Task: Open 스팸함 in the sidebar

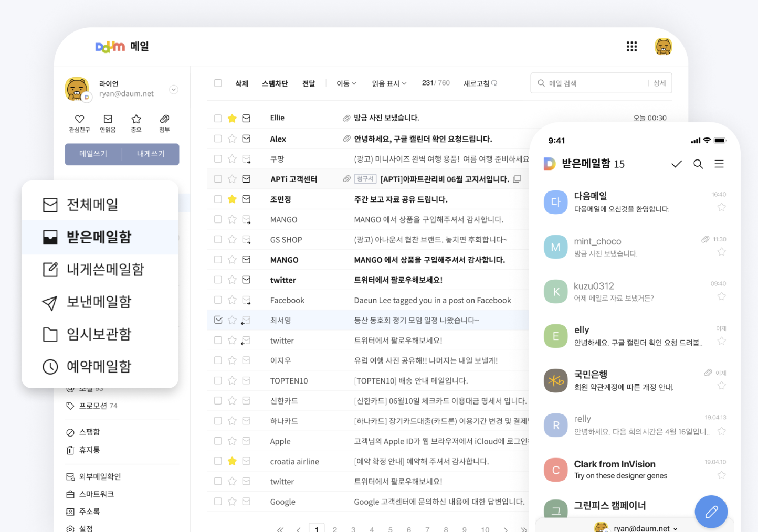Action: pos(83,432)
